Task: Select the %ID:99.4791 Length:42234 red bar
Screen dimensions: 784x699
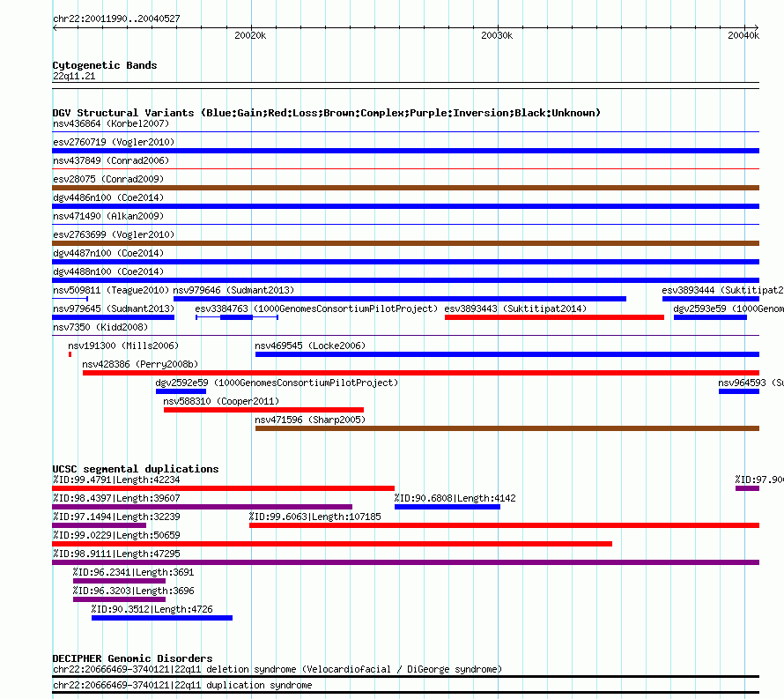Action: 223,488
